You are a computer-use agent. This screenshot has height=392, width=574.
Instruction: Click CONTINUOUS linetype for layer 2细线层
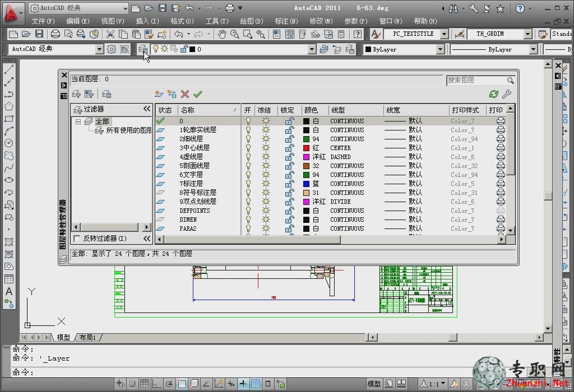(x=347, y=139)
